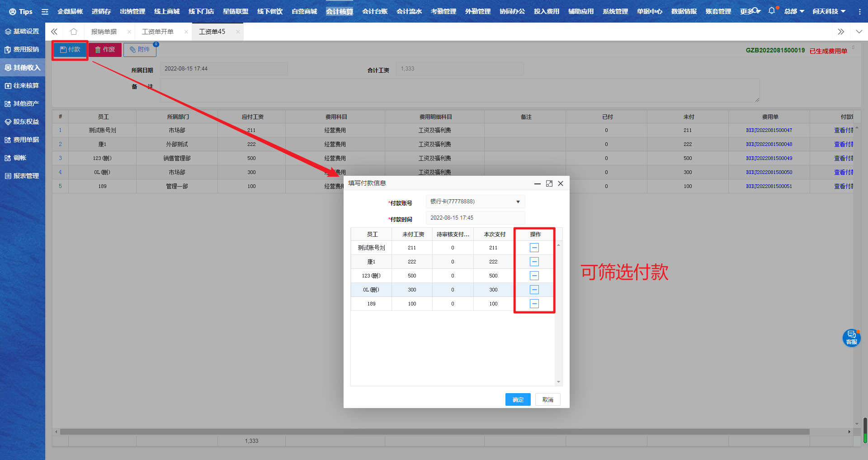
Task: Expand the 问天科技 account dropdown
Action: [829, 11]
